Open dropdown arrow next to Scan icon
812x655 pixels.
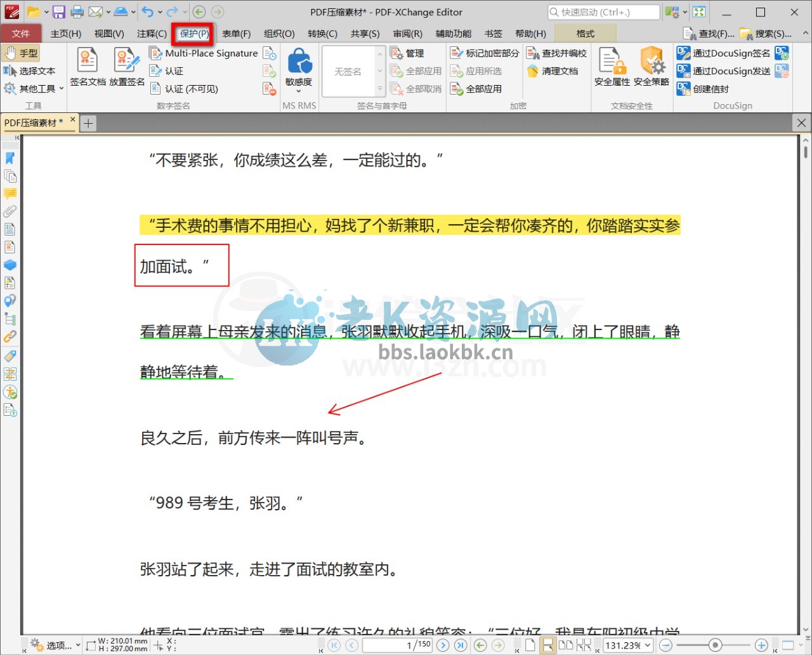tap(133, 12)
